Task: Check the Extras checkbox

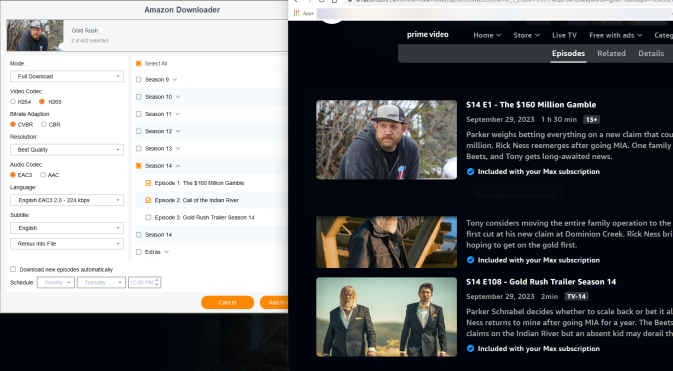Action: click(x=139, y=252)
